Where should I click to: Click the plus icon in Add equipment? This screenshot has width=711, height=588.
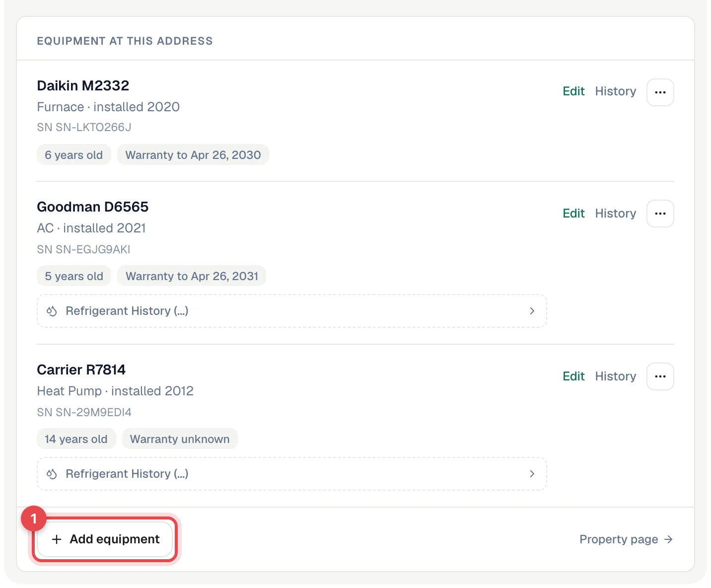click(57, 539)
